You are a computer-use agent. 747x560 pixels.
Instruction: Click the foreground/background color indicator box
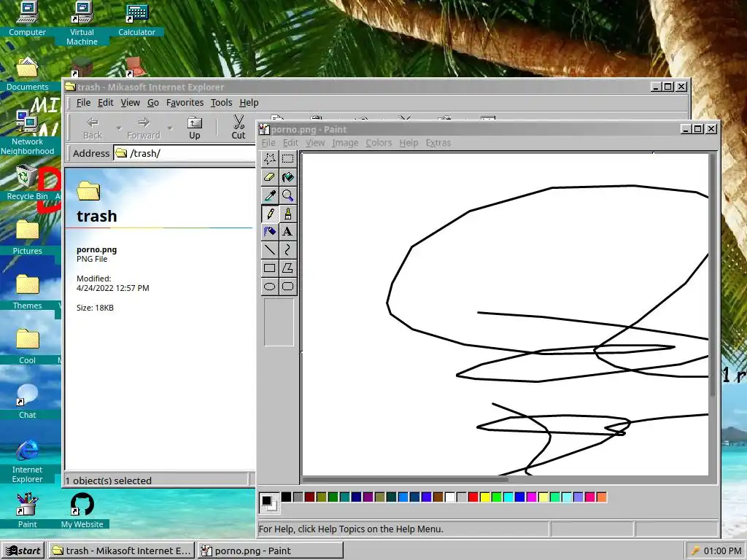269,503
